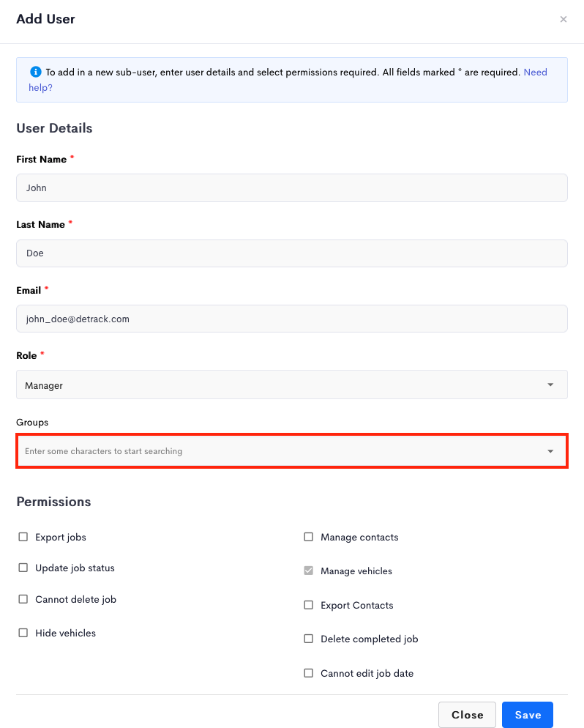
Task: Check the Cannot delete job option
Action: pos(23,599)
